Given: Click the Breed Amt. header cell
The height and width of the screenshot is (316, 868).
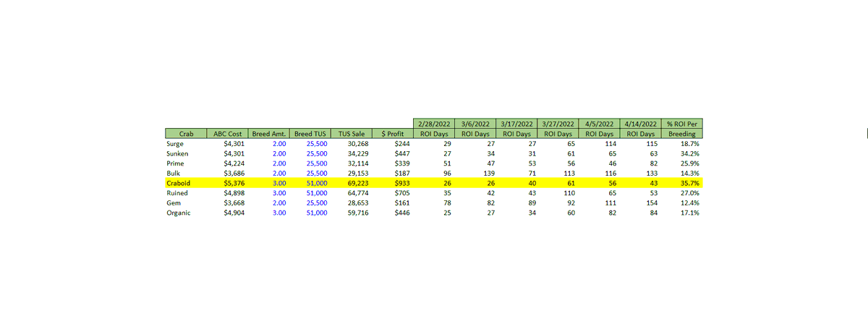Looking at the screenshot, I should point(269,134).
